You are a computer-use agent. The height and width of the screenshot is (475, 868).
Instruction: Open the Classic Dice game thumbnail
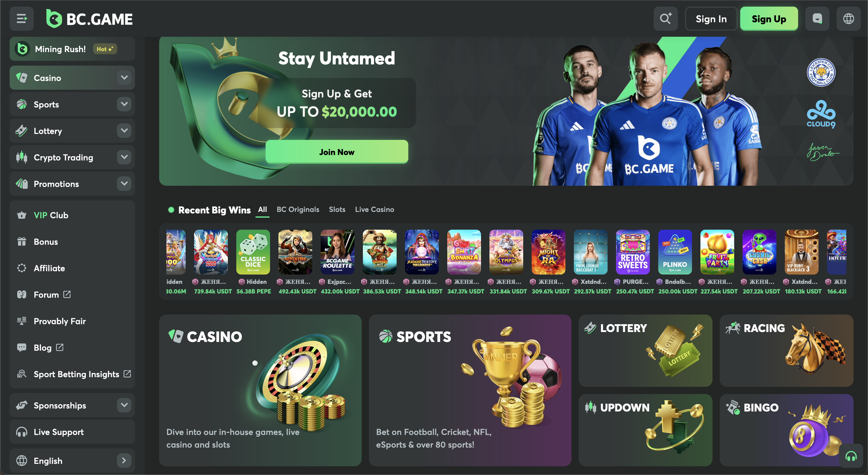[x=253, y=252]
